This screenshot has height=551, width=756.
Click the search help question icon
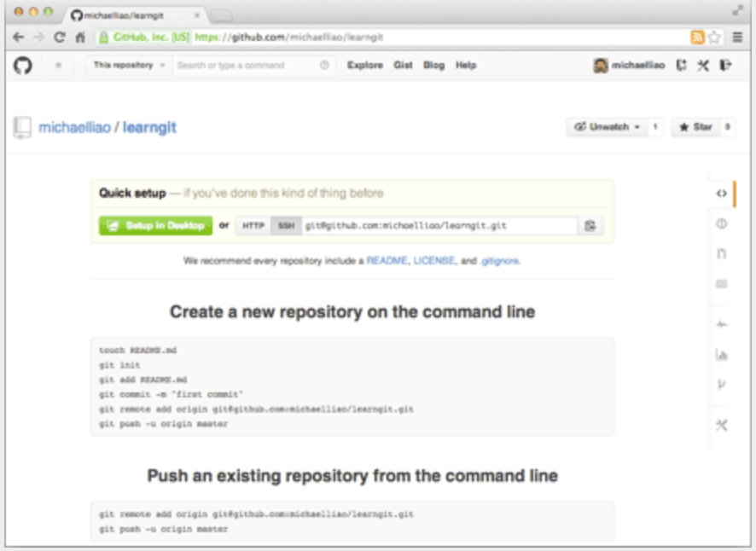(x=324, y=65)
